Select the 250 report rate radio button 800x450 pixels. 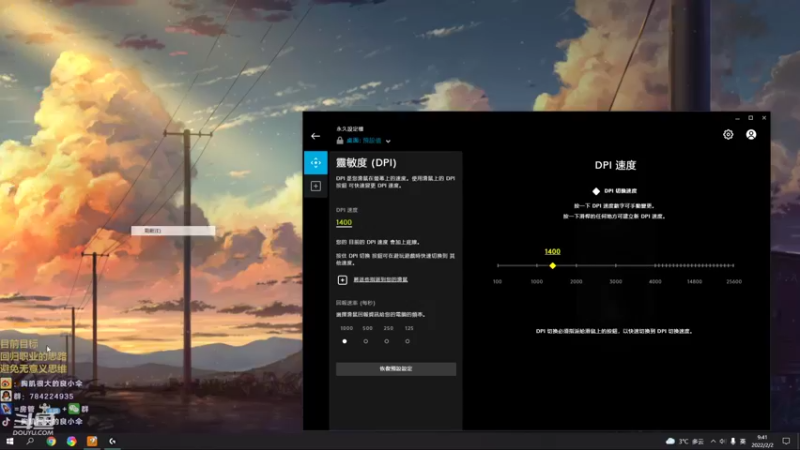tap(387, 341)
